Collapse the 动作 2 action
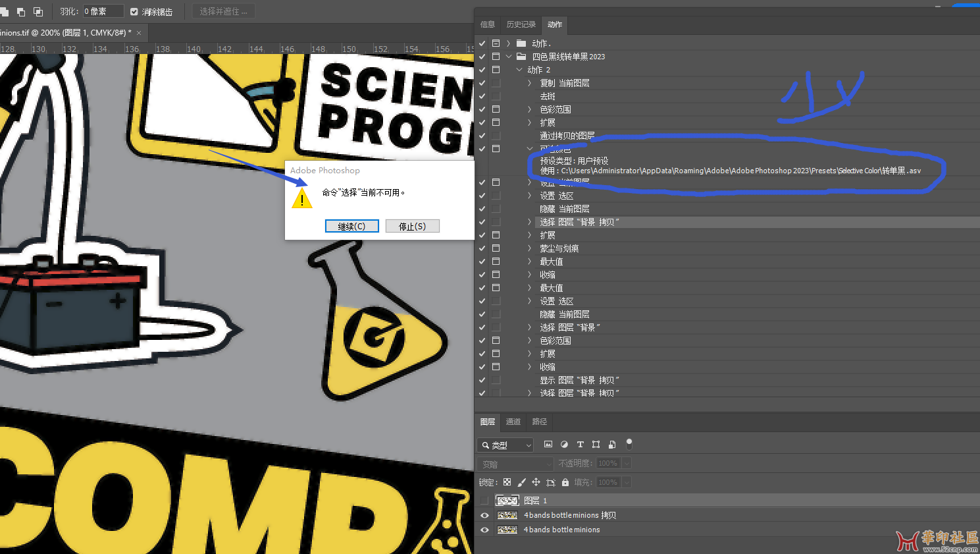Image resolution: width=980 pixels, height=554 pixels. [519, 70]
